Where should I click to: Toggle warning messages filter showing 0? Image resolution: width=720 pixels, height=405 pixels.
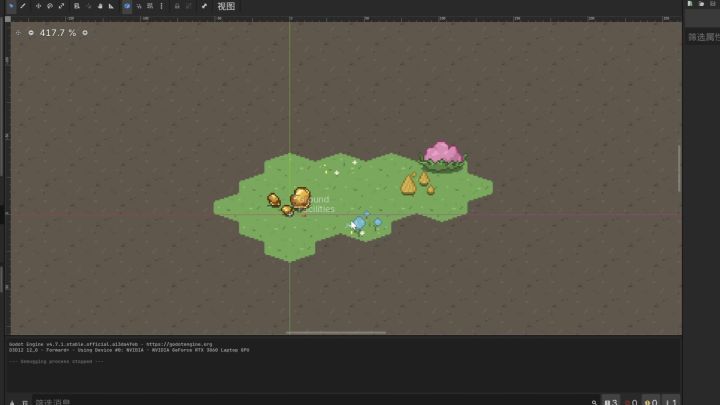tap(651, 401)
